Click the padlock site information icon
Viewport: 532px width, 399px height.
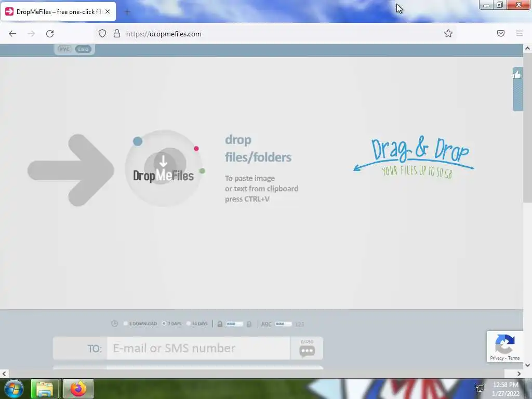pos(117,33)
